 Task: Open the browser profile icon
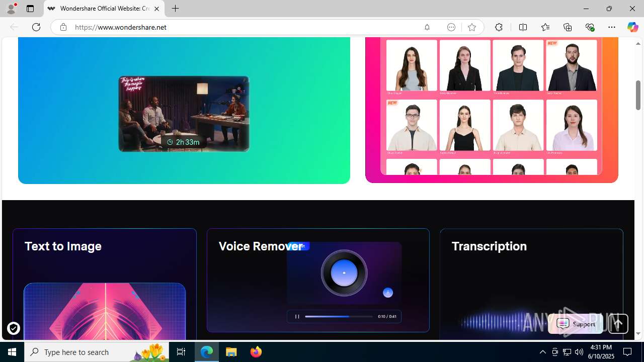pyautogui.click(x=11, y=9)
